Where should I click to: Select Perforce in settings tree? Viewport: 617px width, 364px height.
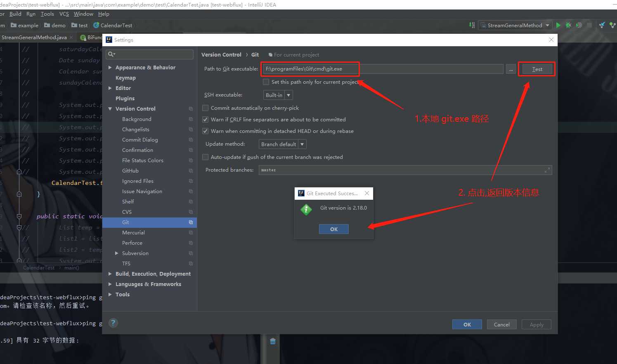pyautogui.click(x=132, y=243)
